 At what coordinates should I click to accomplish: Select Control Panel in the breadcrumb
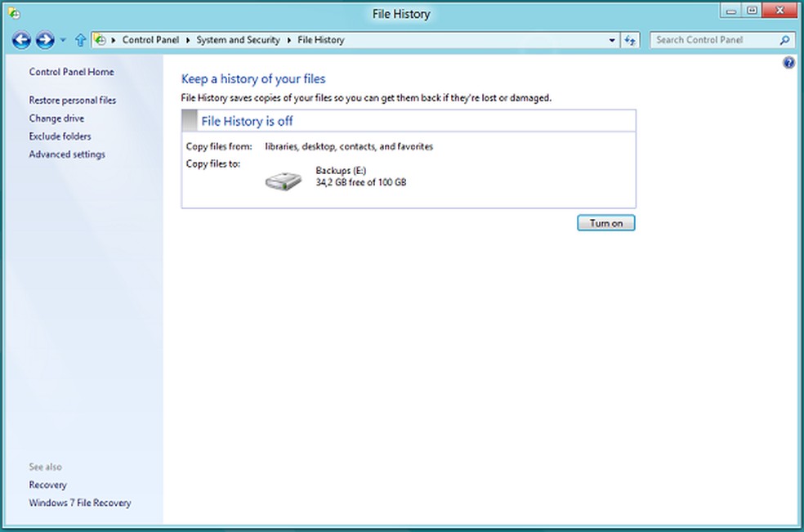[150, 40]
